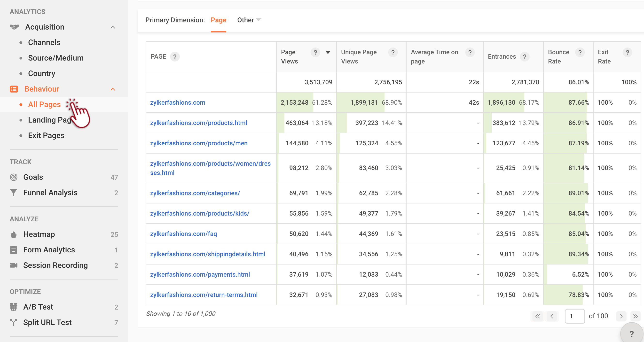The image size is (644, 342).
Task: Collapse the Behaviour section chevron
Action: click(113, 89)
